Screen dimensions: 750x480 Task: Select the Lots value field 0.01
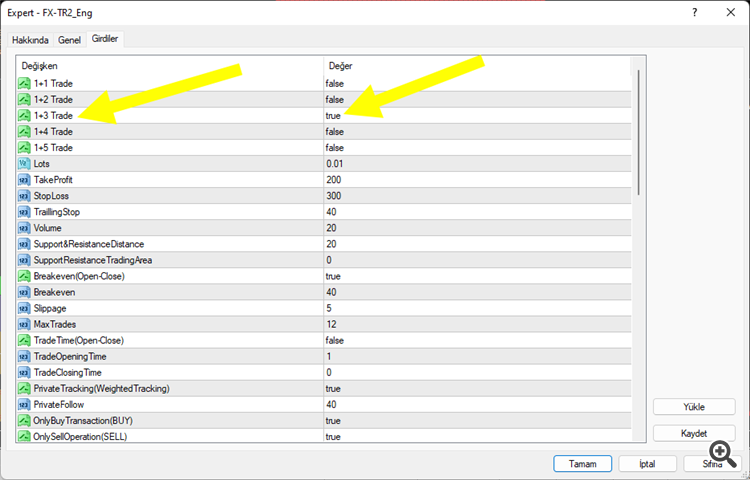click(x=335, y=163)
